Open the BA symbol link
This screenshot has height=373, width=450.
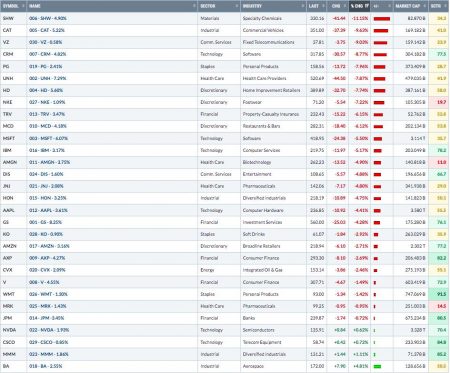coord(6,366)
